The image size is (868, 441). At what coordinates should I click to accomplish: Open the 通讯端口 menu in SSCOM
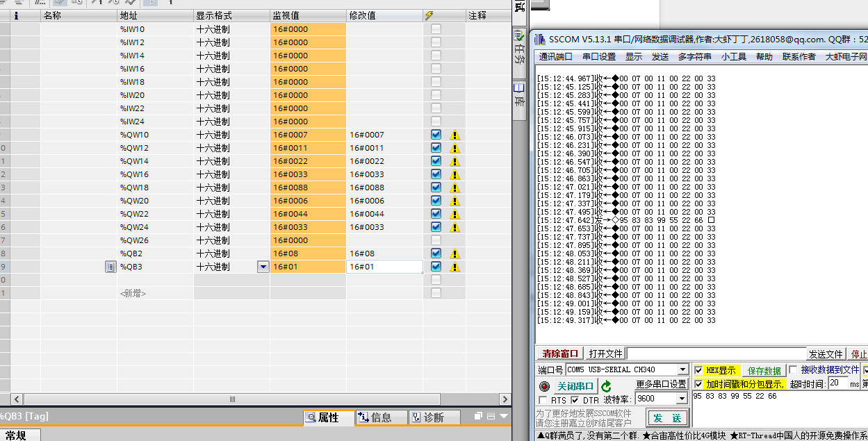pyautogui.click(x=556, y=57)
